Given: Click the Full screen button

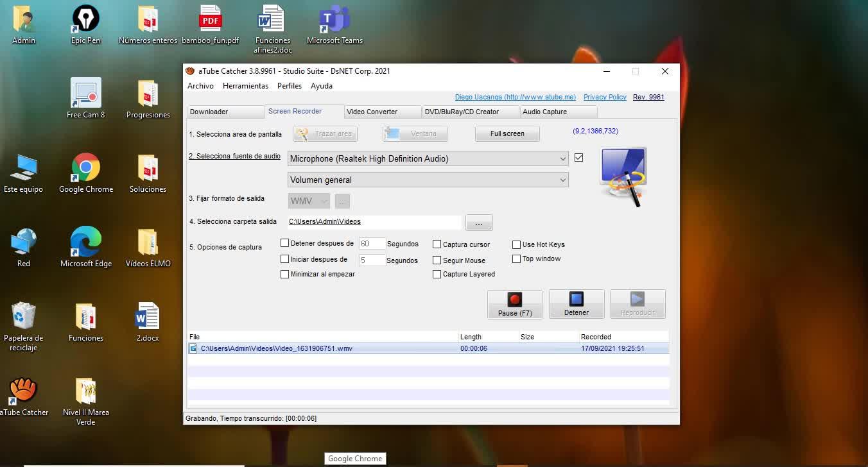Looking at the screenshot, I should (507, 134).
